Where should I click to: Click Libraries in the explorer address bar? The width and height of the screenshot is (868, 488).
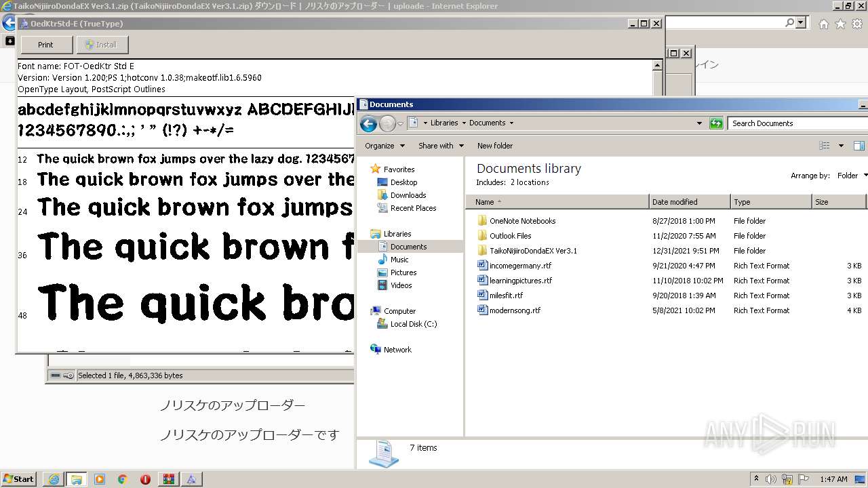coord(444,123)
